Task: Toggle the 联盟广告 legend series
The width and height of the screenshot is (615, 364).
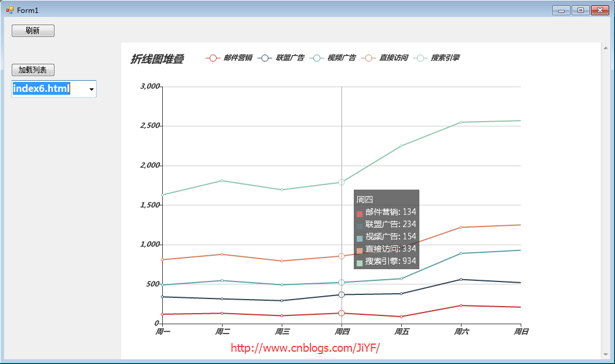Action: [281, 58]
